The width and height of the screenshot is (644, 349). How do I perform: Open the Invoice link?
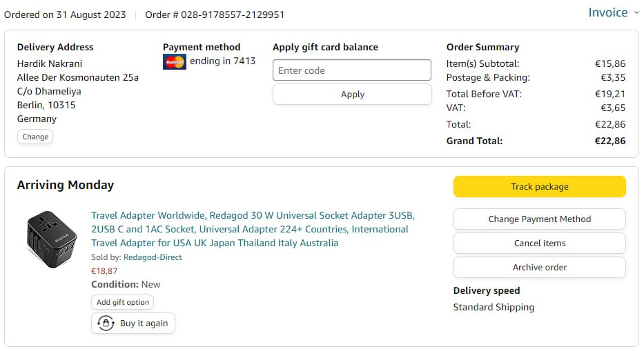pos(607,12)
